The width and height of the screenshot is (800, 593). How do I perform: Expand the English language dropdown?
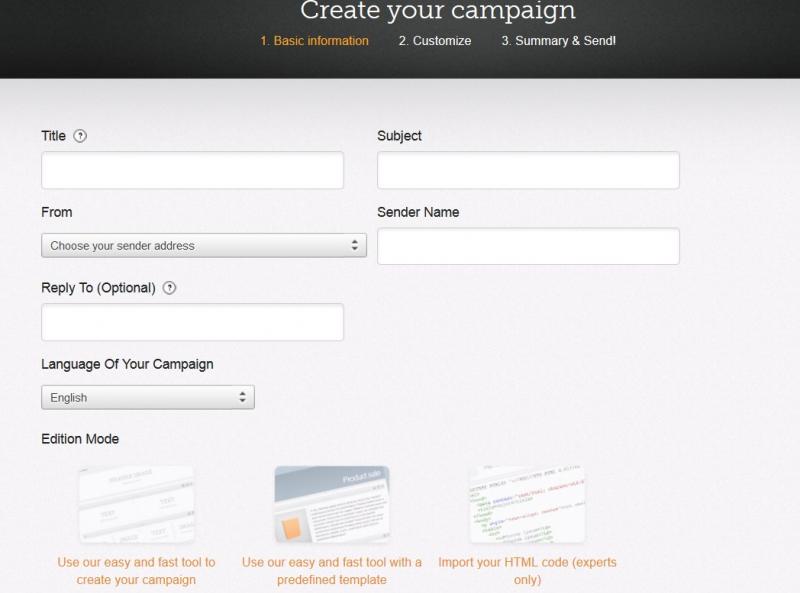click(148, 397)
